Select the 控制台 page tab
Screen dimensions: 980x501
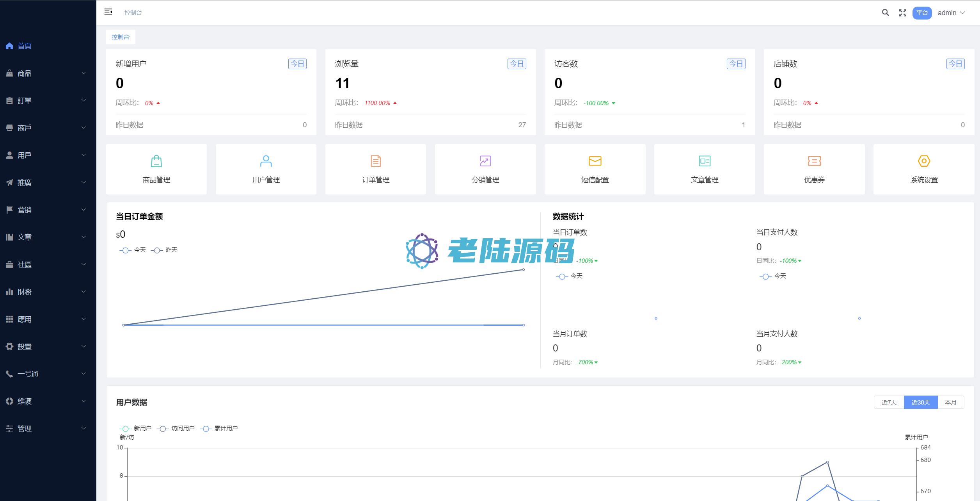point(121,37)
